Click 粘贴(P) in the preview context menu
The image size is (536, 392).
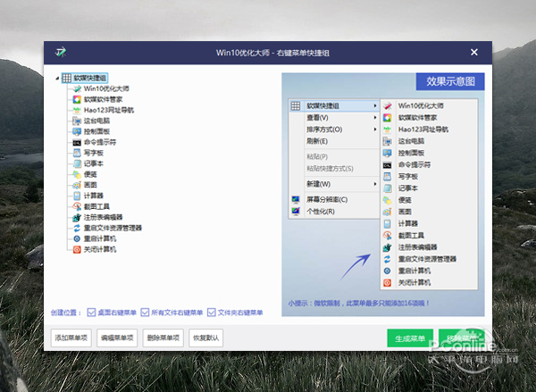tap(317, 157)
